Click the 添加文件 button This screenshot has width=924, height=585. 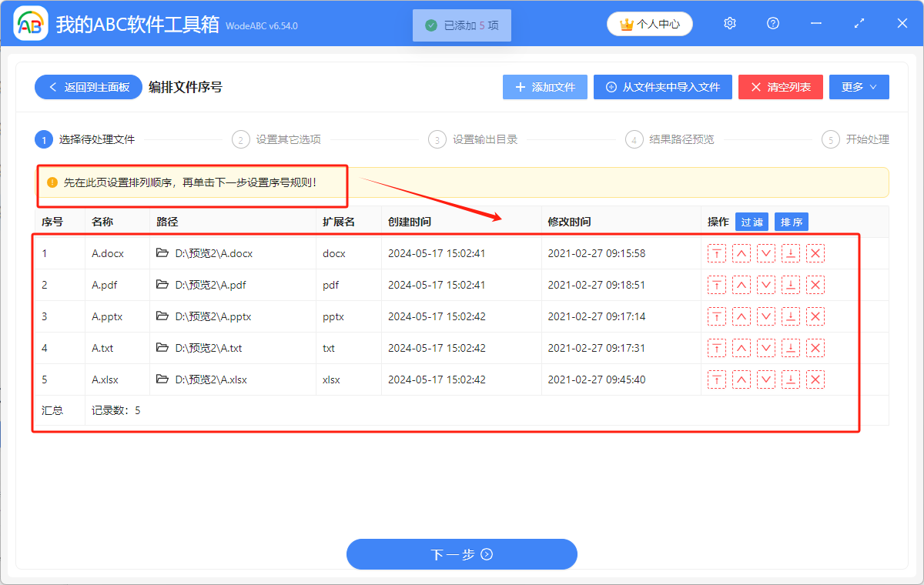tap(544, 87)
